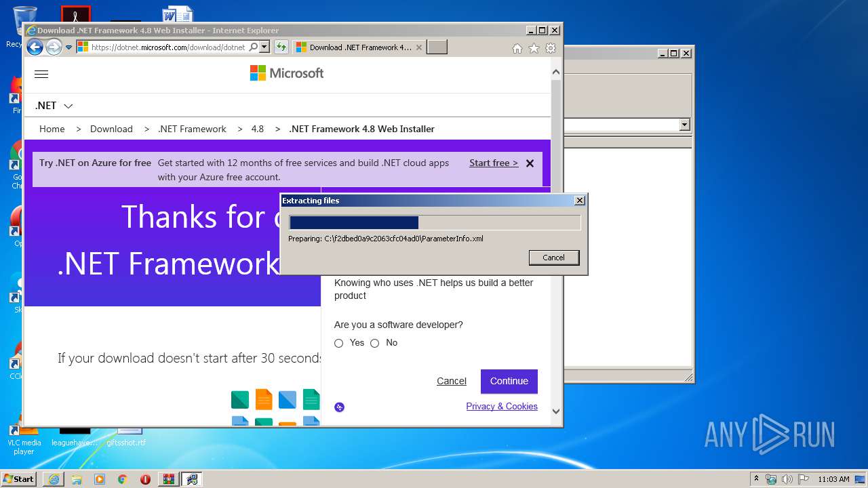Go to the Download breadcrumb
868x488 pixels.
coord(111,129)
